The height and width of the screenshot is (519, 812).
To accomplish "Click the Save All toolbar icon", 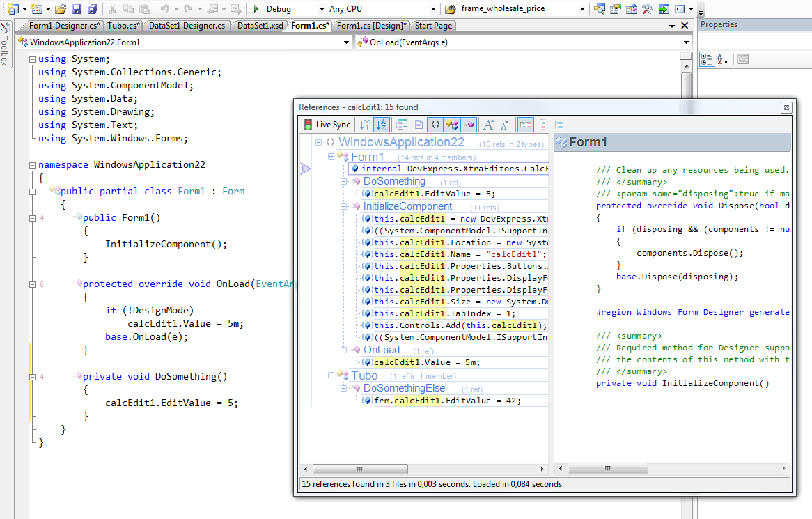I will pyautogui.click(x=91, y=9).
